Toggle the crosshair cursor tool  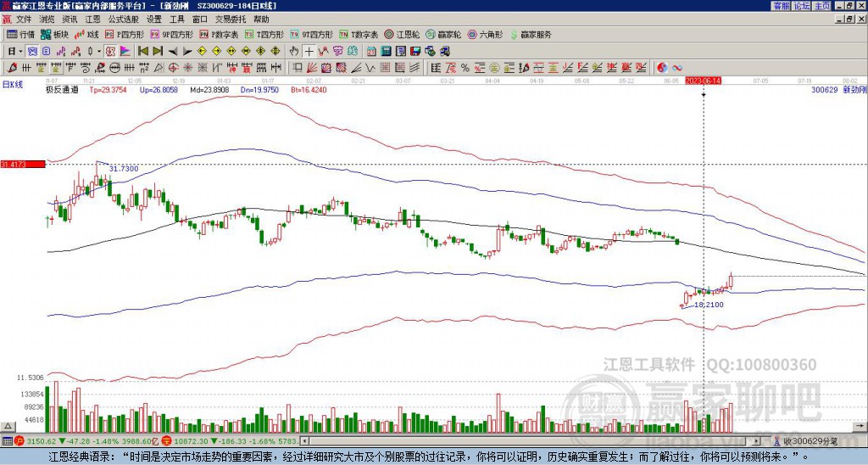(309, 52)
